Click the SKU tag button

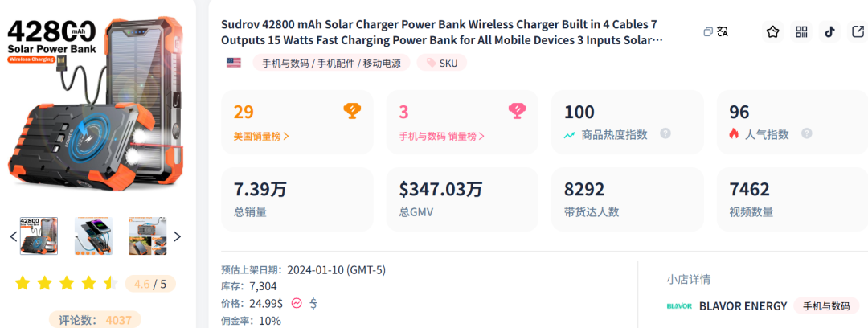pos(442,63)
